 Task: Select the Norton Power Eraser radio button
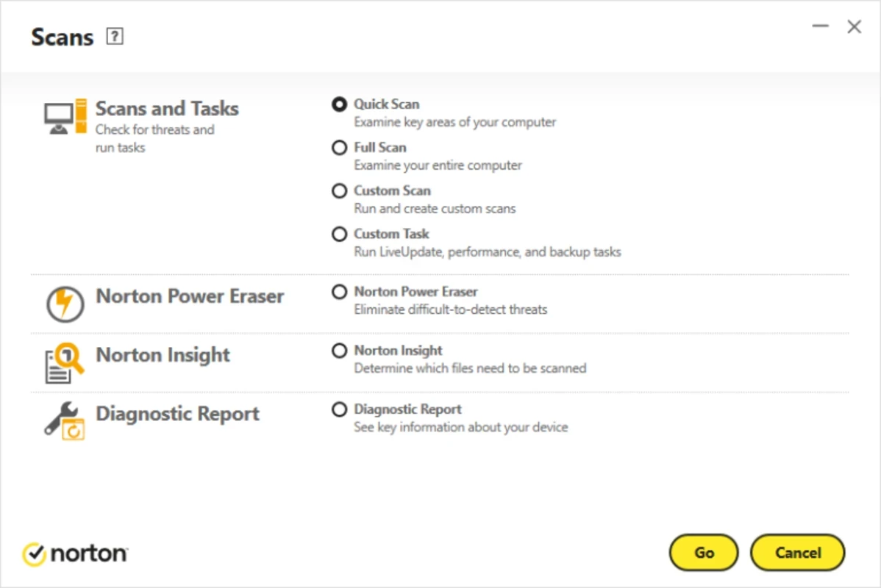pos(339,292)
